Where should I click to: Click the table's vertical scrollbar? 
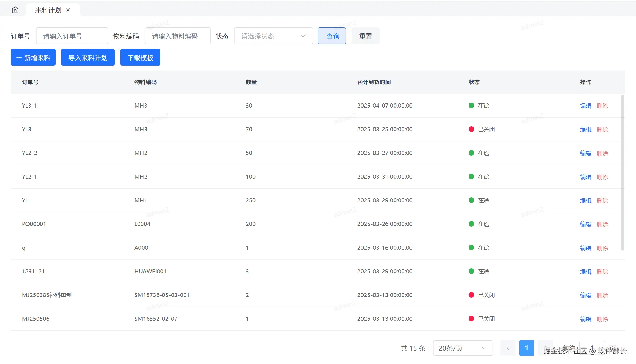tap(623, 172)
